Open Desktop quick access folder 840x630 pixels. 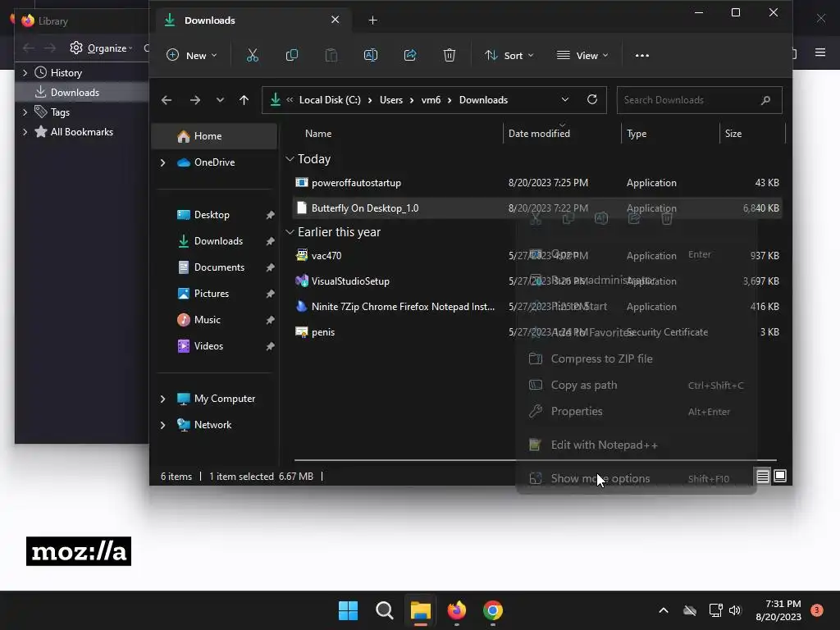click(212, 215)
